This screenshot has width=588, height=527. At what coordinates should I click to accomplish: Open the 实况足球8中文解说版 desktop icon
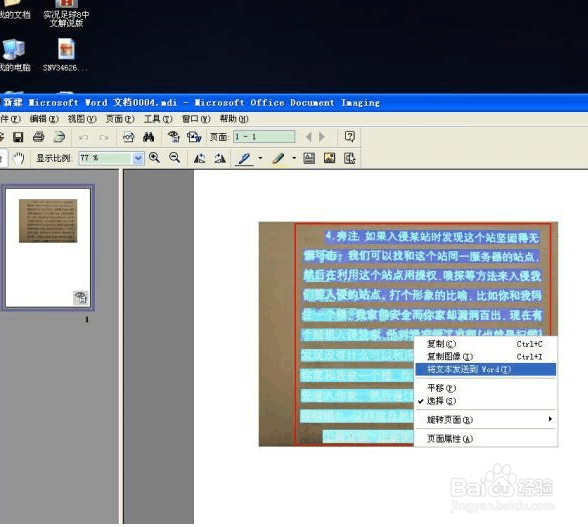66,14
